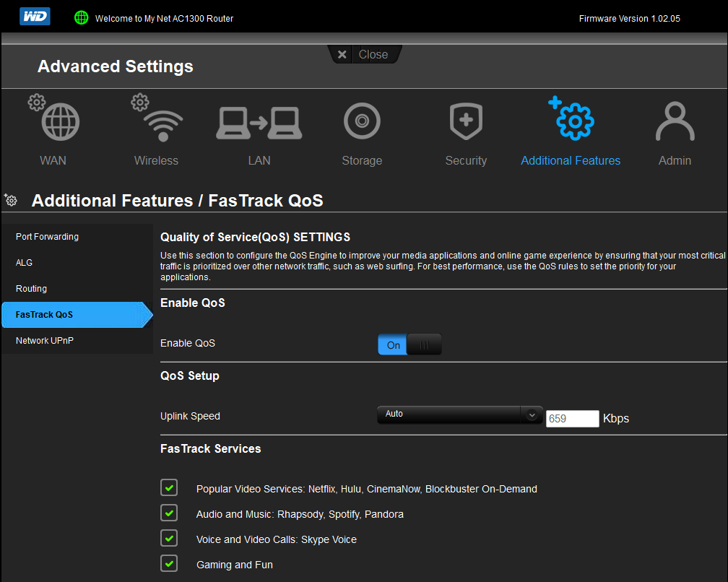728x582 pixels.
Task: Open the Security shield icon
Action: point(466,121)
